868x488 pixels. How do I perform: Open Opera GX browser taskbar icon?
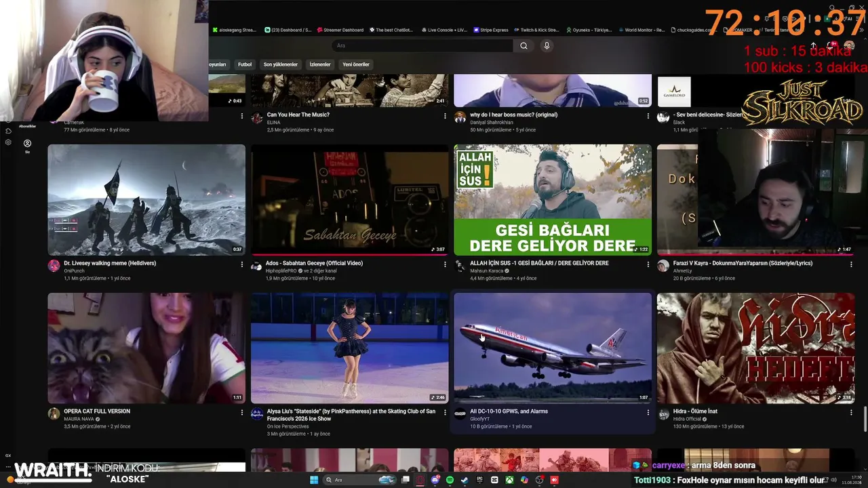tap(420, 480)
